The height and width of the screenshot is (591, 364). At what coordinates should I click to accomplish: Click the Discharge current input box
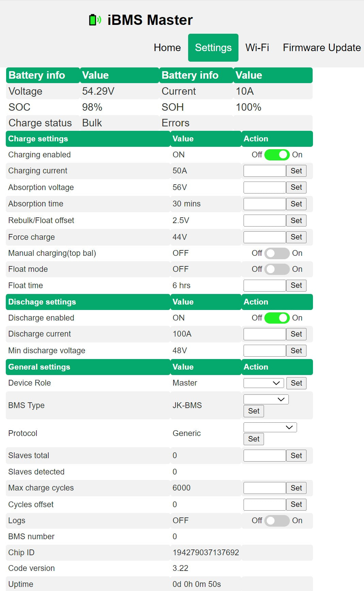click(264, 334)
